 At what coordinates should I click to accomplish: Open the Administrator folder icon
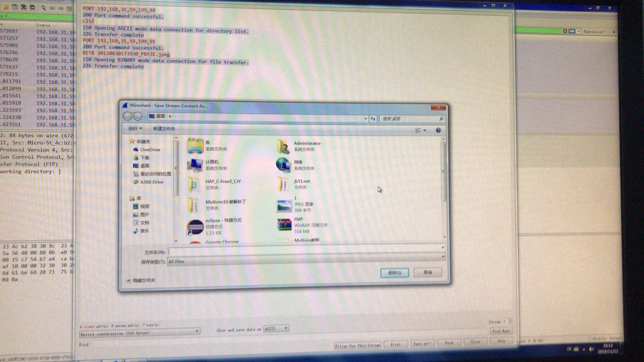(283, 147)
